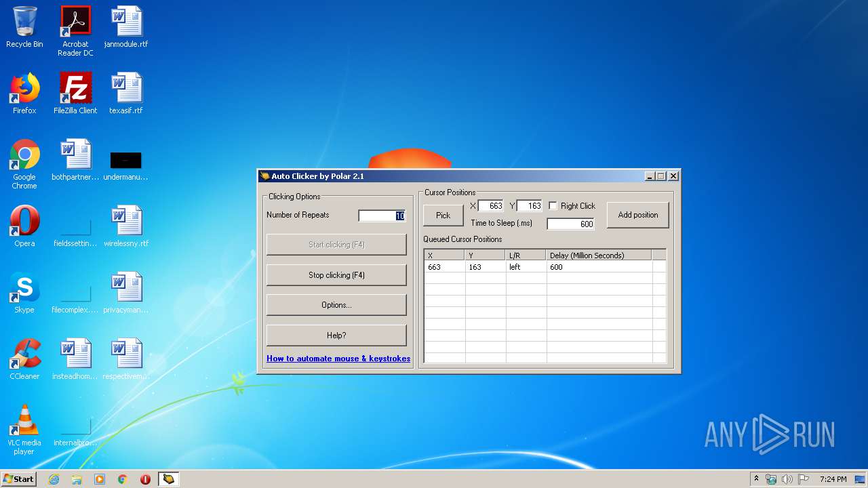This screenshot has height=488, width=868.
Task: Select the bothpartner document icon
Action: pos(75,160)
